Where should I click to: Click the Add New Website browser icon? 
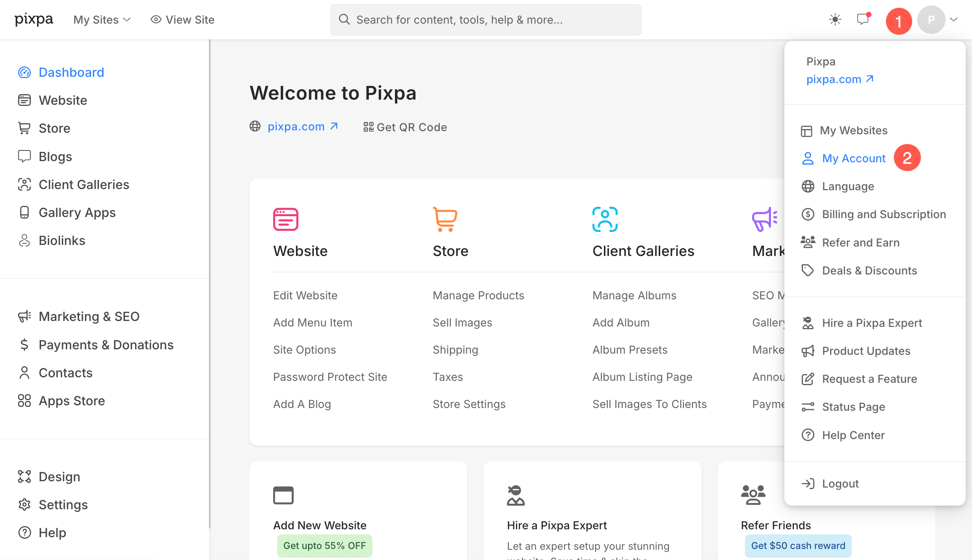coord(283,495)
